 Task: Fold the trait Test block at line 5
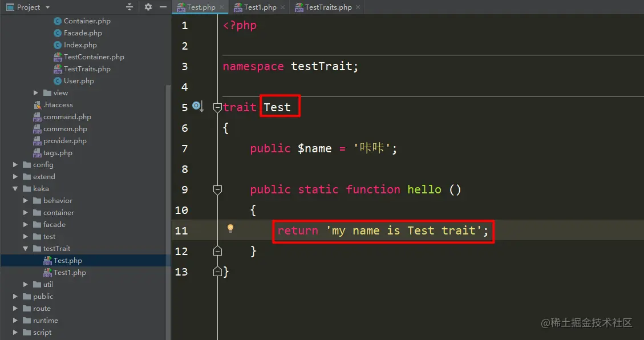(x=218, y=108)
